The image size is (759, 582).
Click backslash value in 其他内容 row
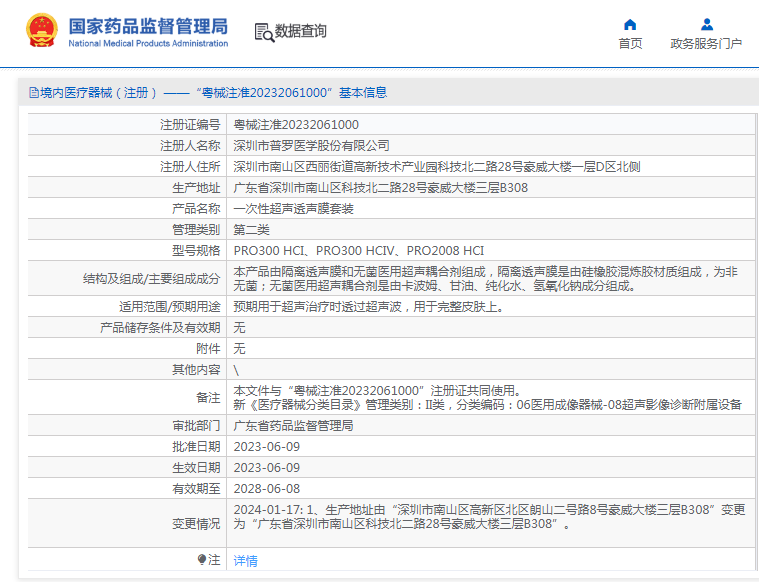236,370
